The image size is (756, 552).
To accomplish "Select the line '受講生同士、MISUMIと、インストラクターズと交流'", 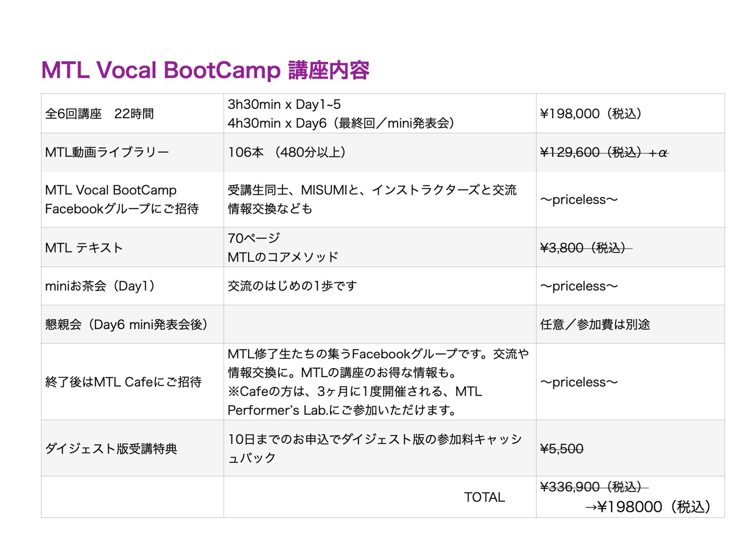I will tap(372, 190).
